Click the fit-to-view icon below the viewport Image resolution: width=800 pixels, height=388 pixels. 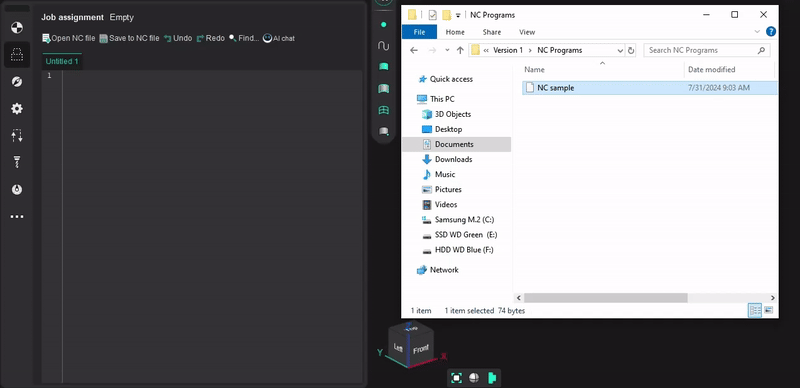pos(457,378)
